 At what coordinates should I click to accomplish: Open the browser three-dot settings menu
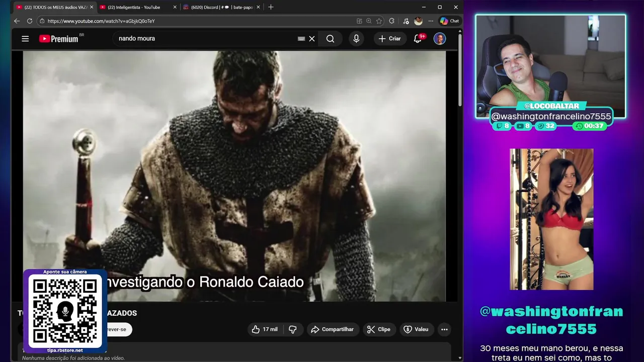[x=431, y=21]
